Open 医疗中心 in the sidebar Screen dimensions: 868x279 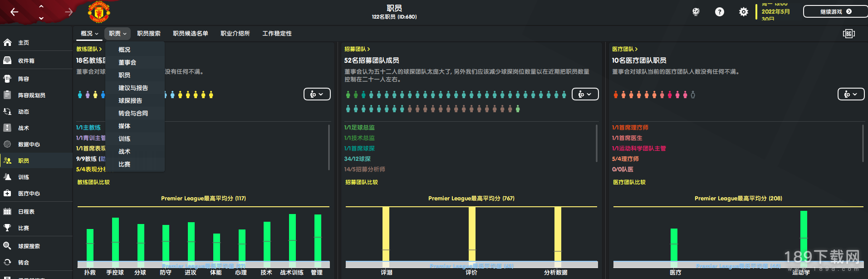click(29, 194)
